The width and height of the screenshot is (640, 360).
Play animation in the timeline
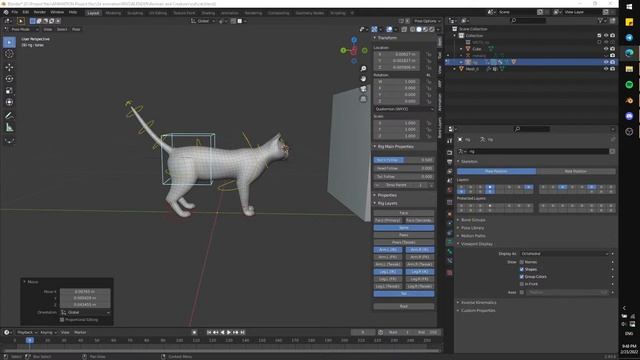229,333
